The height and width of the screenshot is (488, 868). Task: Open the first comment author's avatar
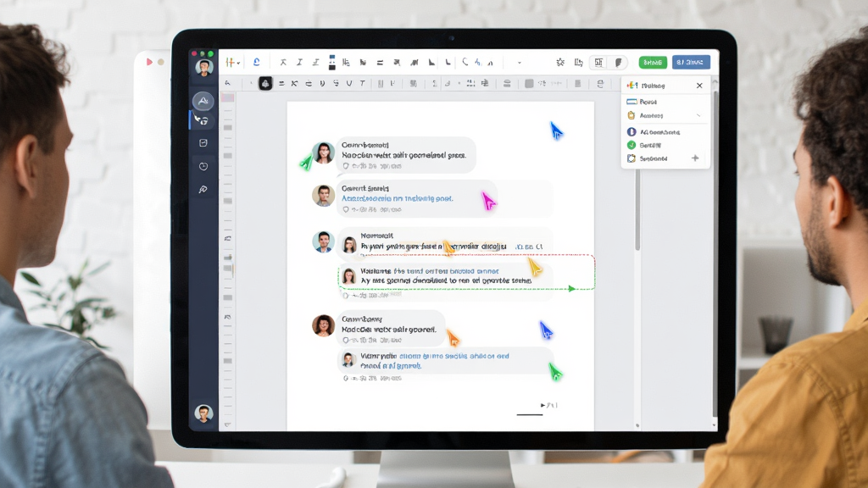pyautogui.click(x=323, y=152)
